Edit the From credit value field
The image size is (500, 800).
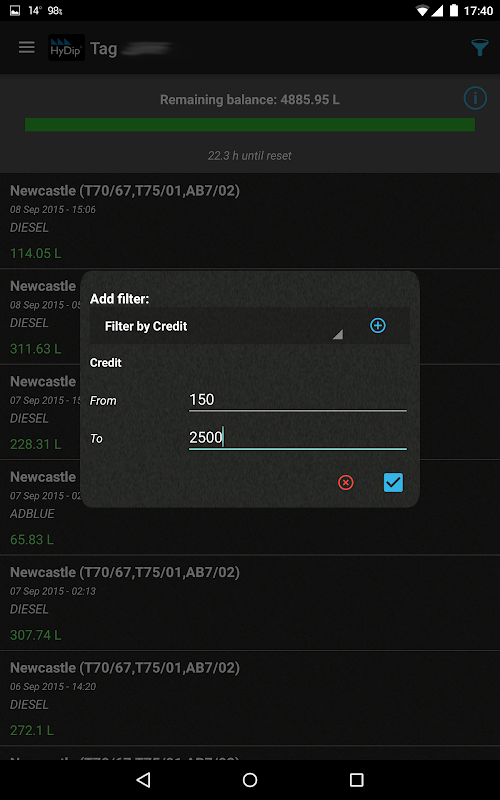coord(297,399)
